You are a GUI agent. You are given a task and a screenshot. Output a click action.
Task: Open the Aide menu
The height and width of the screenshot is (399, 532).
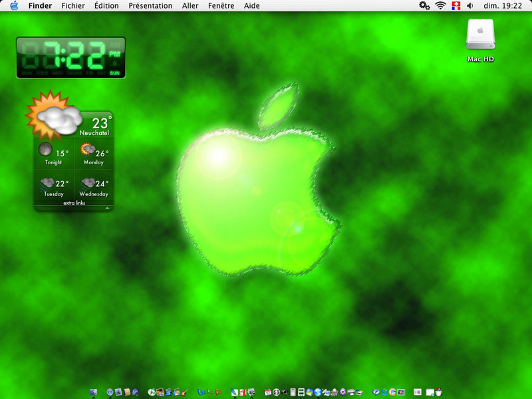click(x=252, y=6)
